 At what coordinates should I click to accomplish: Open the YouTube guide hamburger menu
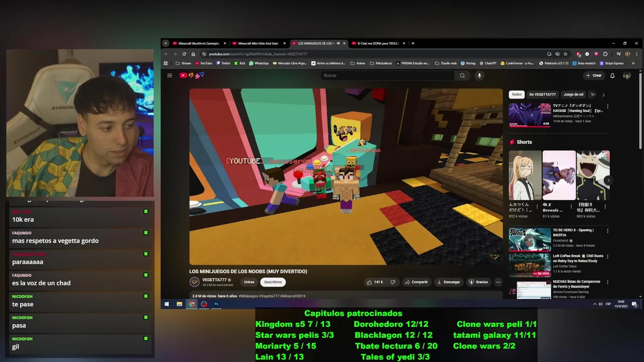click(x=170, y=75)
